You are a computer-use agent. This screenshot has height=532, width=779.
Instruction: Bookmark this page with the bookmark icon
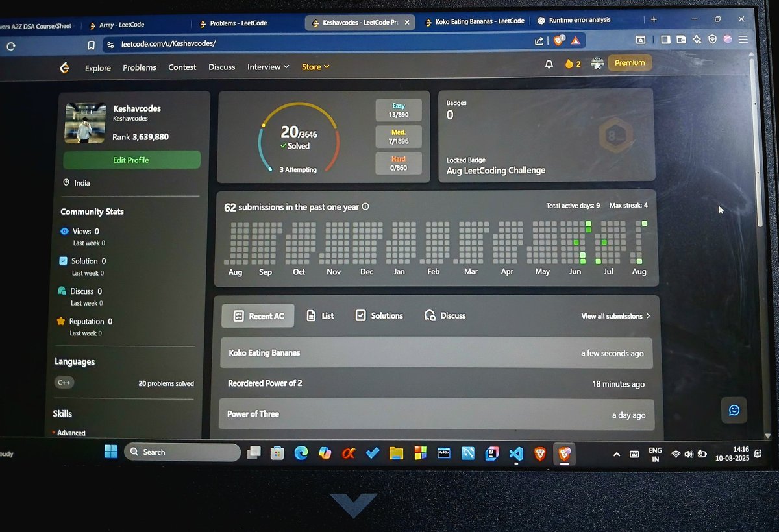pyautogui.click(x=91, y=45)
